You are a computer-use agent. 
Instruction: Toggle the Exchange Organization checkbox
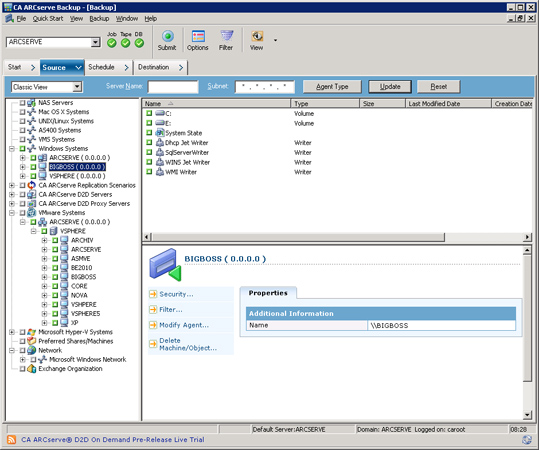click(22, 369)
